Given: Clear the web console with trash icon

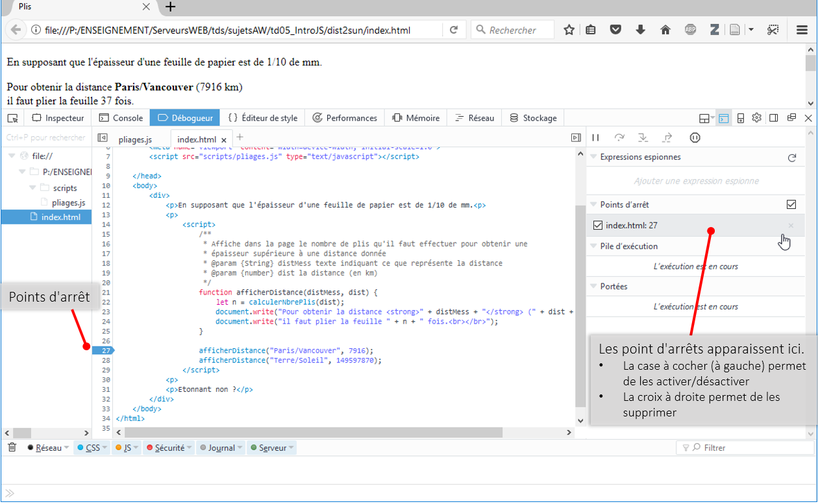Looking at the screenshot, I should tap(12, 448).
